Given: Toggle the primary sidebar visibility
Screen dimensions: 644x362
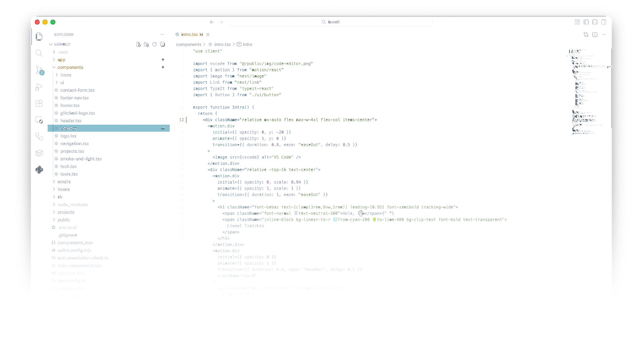Looking at the screenshot, I should [586, 22].
